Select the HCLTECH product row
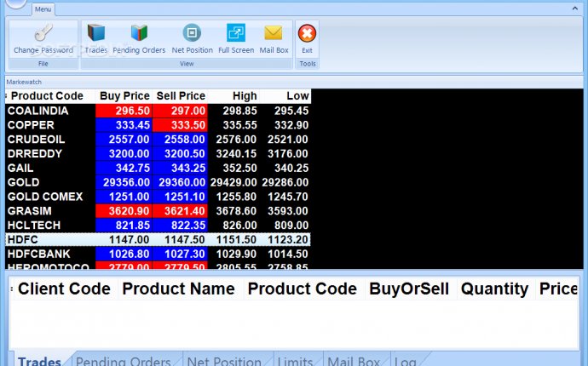 tap(159, 226)
